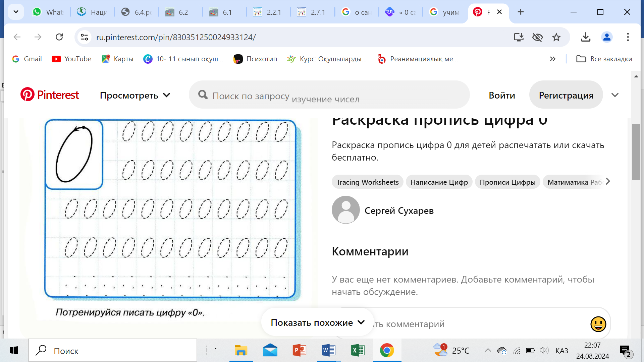
Task: Open Chrome profile avatar icon
Action: [607, 37]
